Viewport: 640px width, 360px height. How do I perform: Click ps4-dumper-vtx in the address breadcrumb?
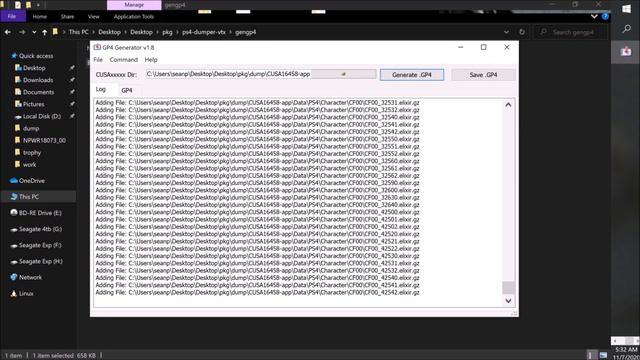click(204, 32)
